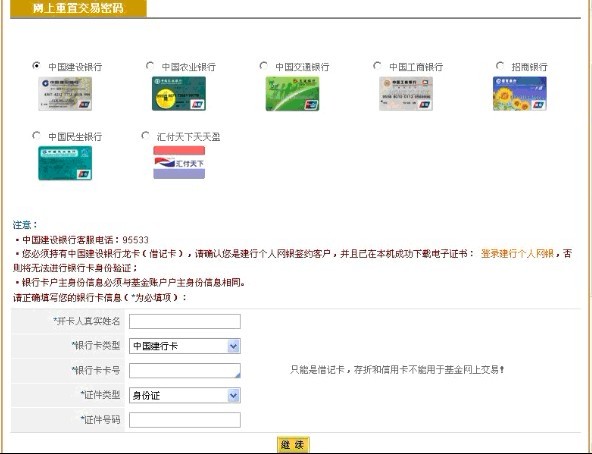Open the 银行卡类型 dropdown showing 中国建行卡
This screenshot has width=592, height=454.
[x=185, y=346]
